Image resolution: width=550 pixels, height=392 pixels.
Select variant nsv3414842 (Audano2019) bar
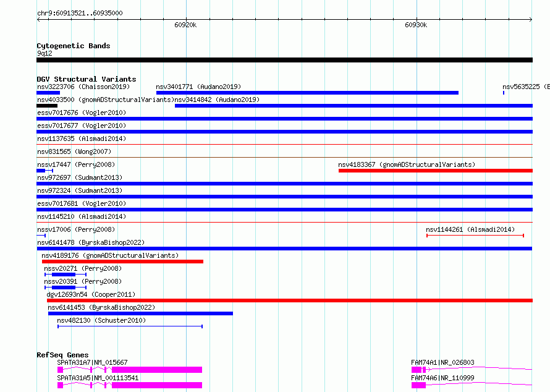(353, 106)
